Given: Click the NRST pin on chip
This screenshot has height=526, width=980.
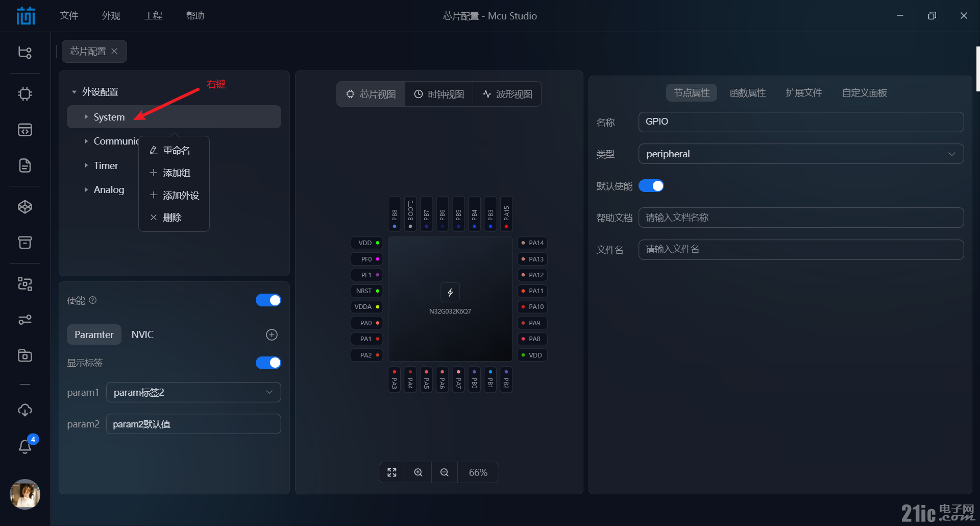Looking at the screenshot, I should coord(367,291).
